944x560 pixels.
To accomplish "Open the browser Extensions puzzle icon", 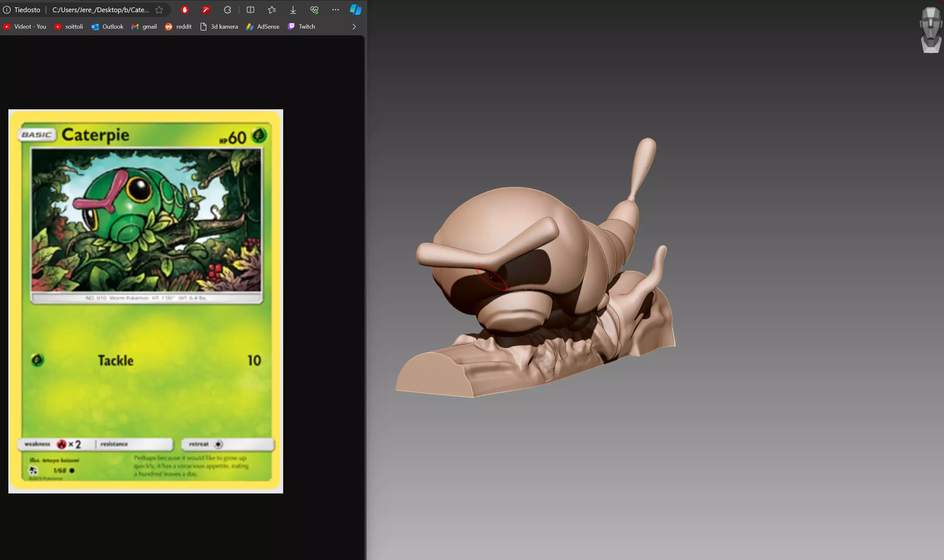I will click(227, 10).
